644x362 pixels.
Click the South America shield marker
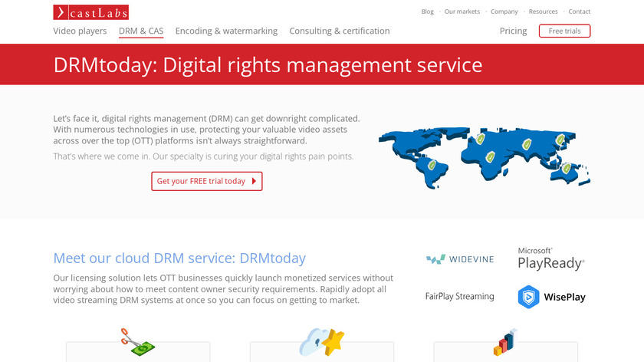tap(432, 165)
